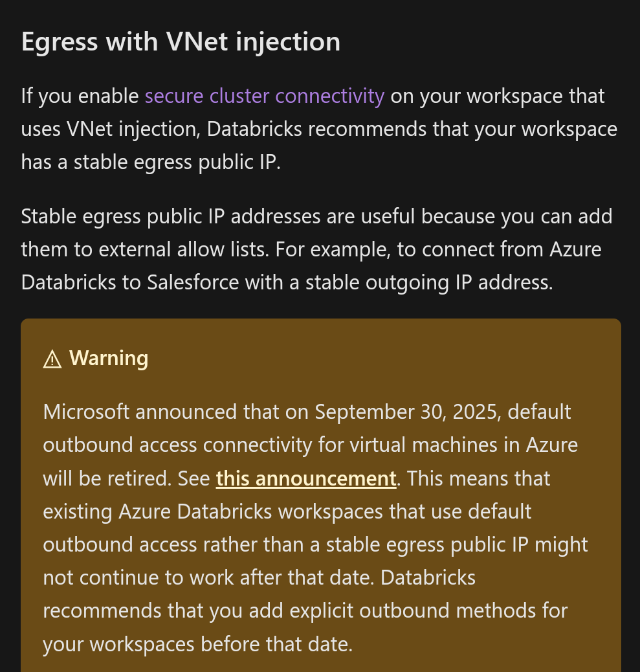Click the "Egress with VNet injection" heading
Screen dimensions: 640x672
click(181, 42)
